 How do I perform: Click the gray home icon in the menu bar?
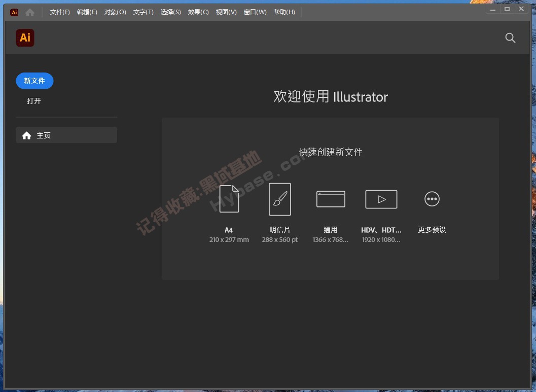click(x=30, y=12)
